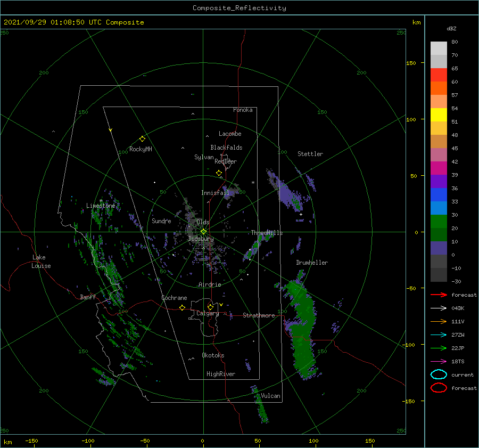Click the yellow diamond marker below RedDeer
The height and width of the screenshot is (448, 479).
point(219,173)
